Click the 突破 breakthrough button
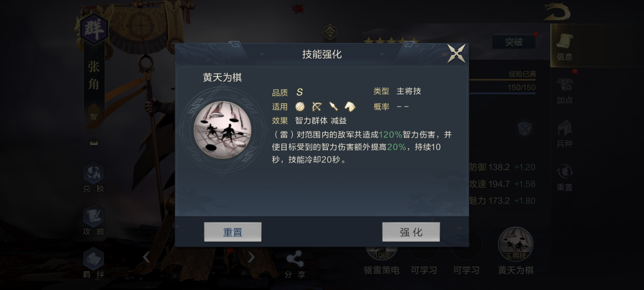 (x=514, y=42)
